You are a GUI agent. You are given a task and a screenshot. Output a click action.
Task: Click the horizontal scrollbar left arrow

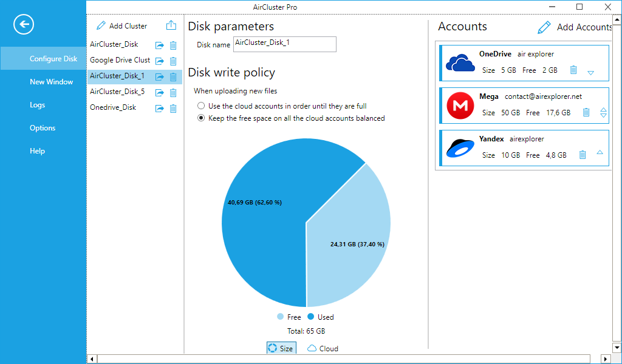point(92,359)
